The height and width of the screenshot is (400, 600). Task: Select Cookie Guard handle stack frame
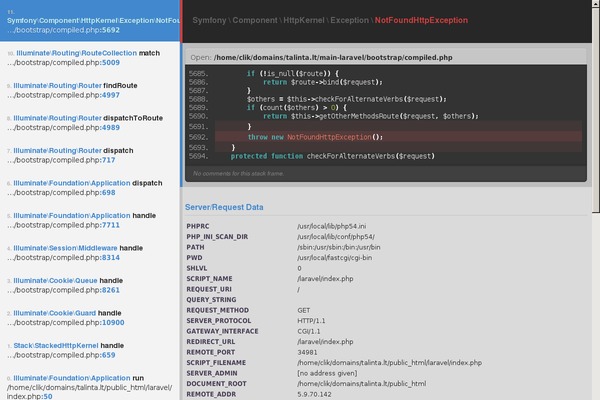[x=90, y=318]
